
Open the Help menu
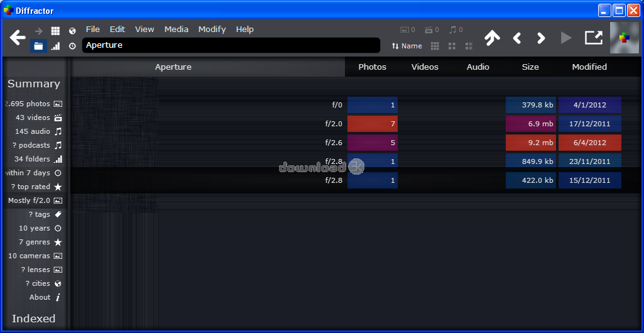tap(245, 29)
